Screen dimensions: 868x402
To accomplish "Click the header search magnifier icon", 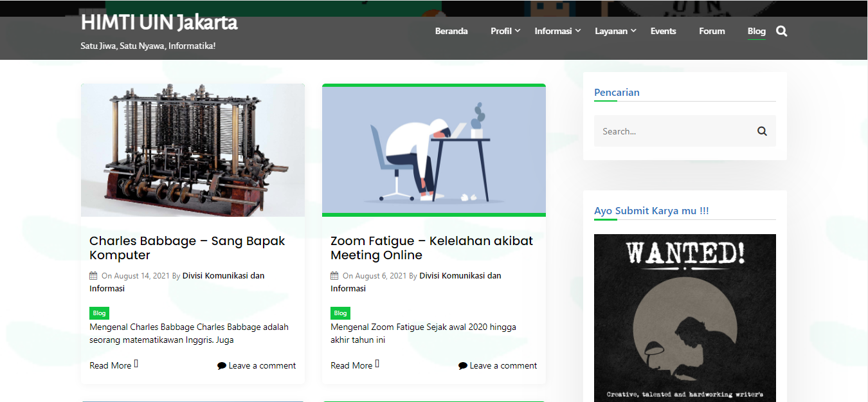I will (x=781, y=31).
